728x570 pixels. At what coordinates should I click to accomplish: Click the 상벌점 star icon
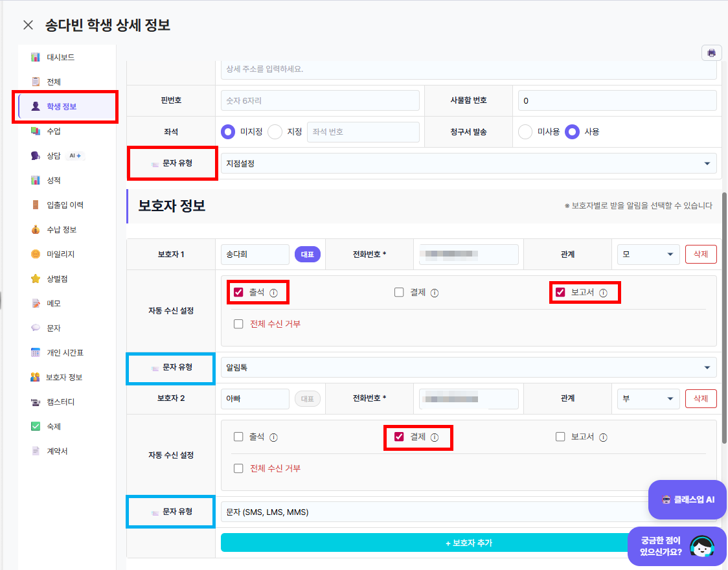(x=35, y=279)
